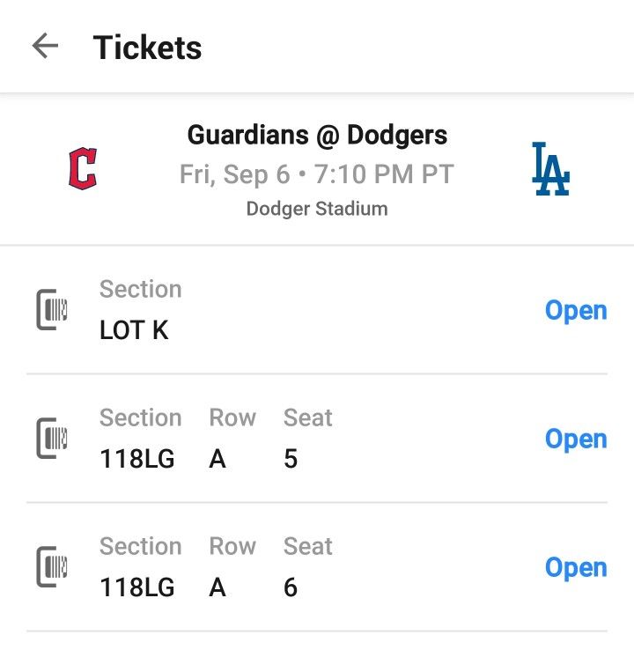Click section 118LG on Seat 6 ticket

(136, 587)
